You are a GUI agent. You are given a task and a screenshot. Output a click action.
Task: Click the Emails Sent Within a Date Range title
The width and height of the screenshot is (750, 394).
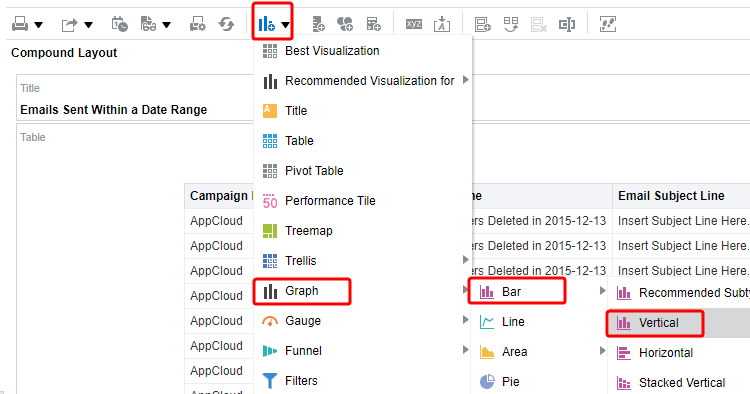coord(113,109)
